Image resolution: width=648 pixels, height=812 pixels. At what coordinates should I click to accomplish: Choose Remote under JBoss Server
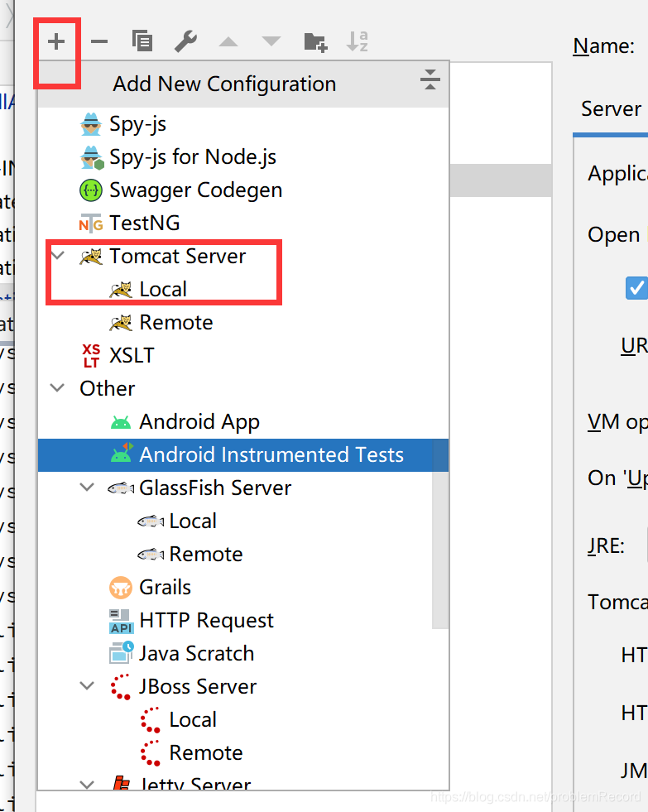(243, 753)
